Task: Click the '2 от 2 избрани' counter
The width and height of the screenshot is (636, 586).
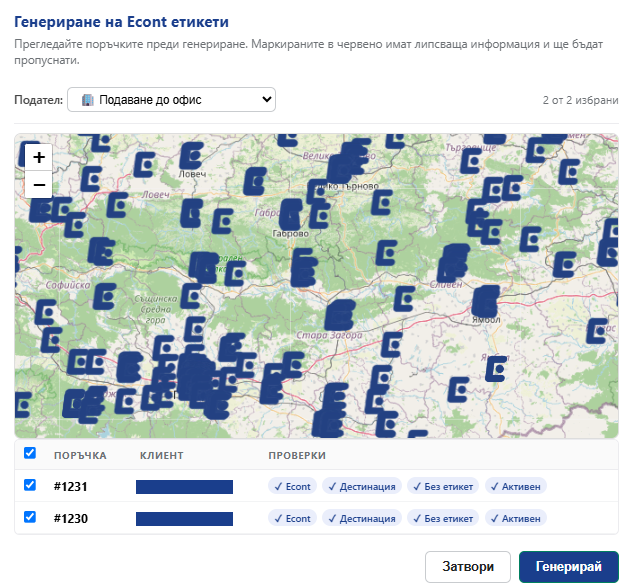Action: (580, 100)
